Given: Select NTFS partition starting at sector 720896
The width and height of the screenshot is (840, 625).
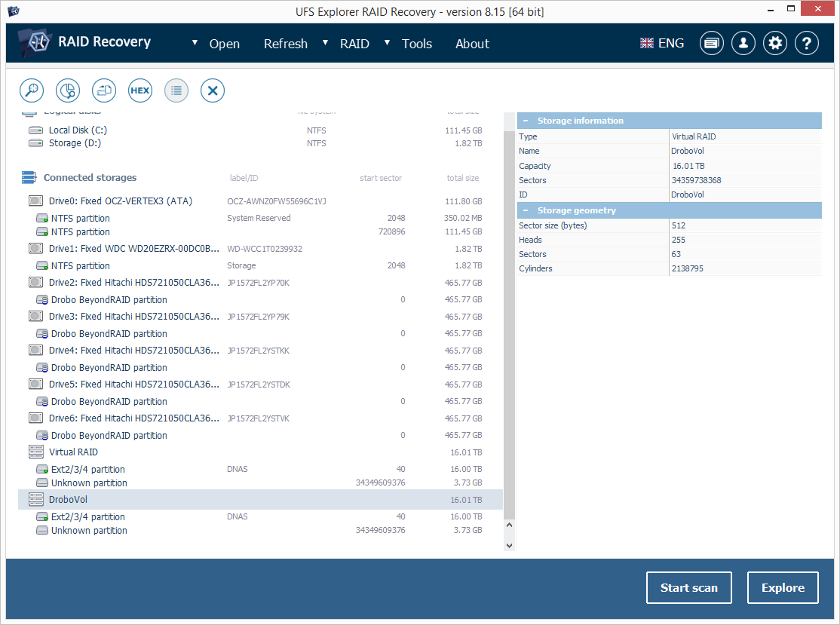Looking at the screenshot, I should (260, 232).
